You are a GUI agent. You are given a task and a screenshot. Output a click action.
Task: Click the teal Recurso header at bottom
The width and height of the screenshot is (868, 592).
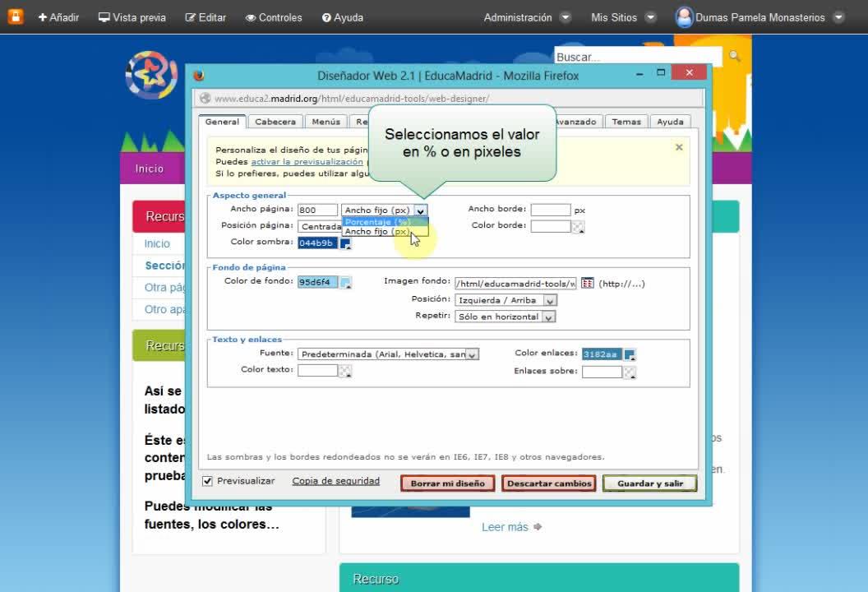pyautogui.click(x=539, y=577)
